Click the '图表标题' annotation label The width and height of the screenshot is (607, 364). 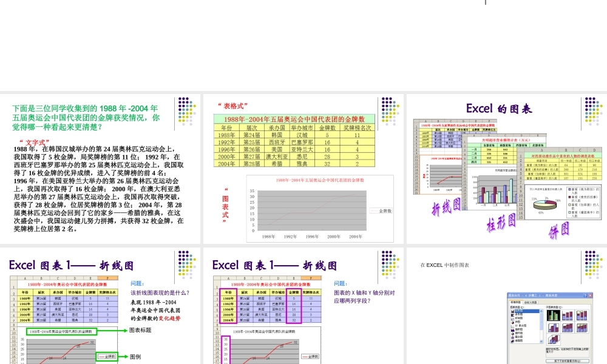point(140,330)
